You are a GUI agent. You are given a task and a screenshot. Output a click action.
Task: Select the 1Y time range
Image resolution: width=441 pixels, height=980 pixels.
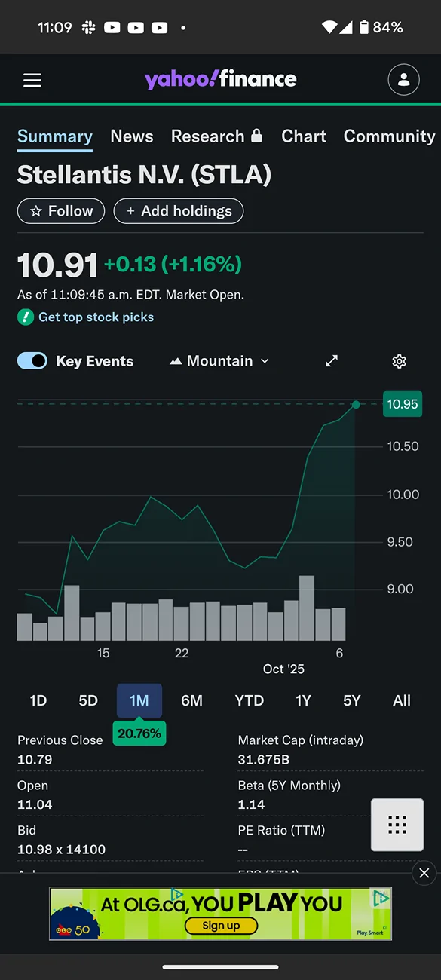click(303, 700)
